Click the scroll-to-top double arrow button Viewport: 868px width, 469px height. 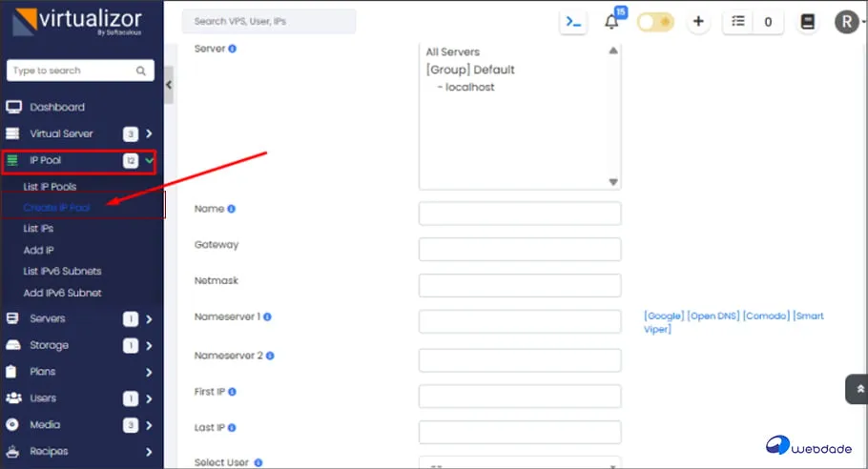(856, 389)
